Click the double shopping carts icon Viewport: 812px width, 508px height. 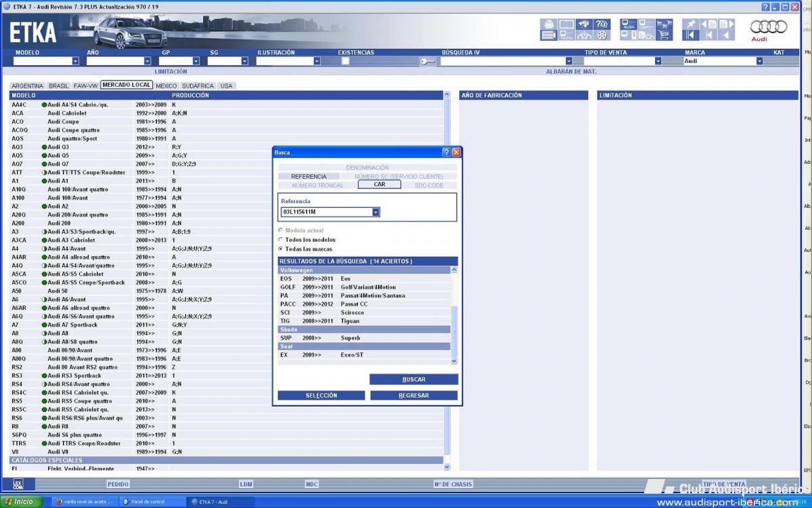[664, 24]
